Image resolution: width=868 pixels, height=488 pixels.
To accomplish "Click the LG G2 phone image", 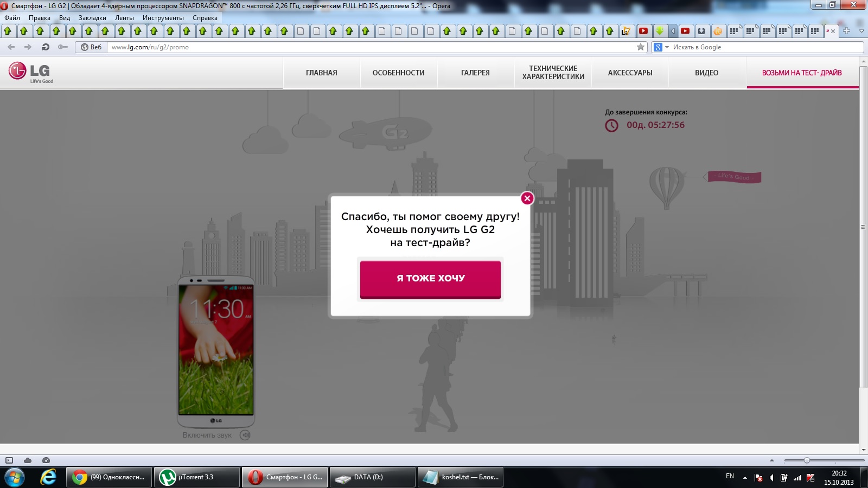I will click(216, 351).
